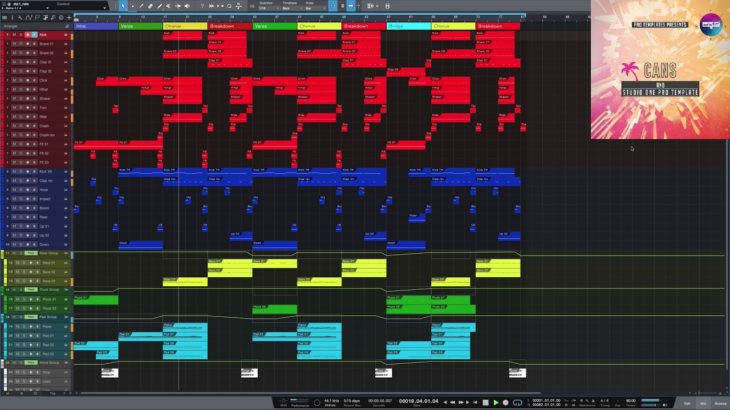Image resolution: width=730 pixels, height=410 pixels.
Task: Click the rightmost toolbar icon near Autoscroll
Action: pyautogui.click(x=387, y=6)
